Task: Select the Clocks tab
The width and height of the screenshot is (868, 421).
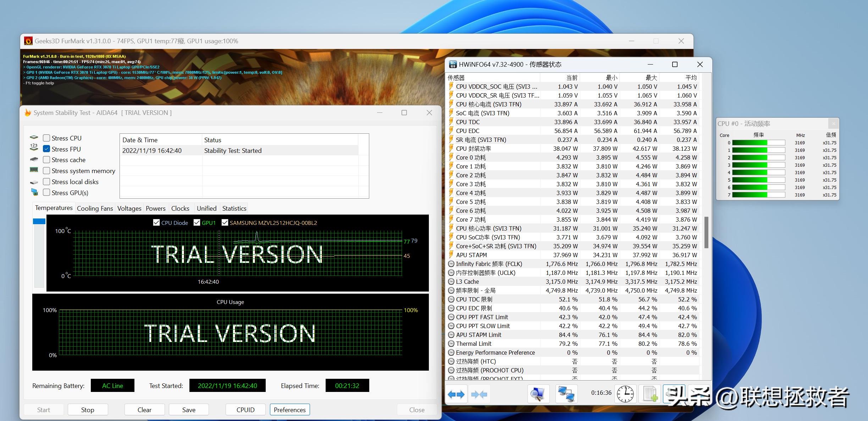Action: tap(180, 208)
